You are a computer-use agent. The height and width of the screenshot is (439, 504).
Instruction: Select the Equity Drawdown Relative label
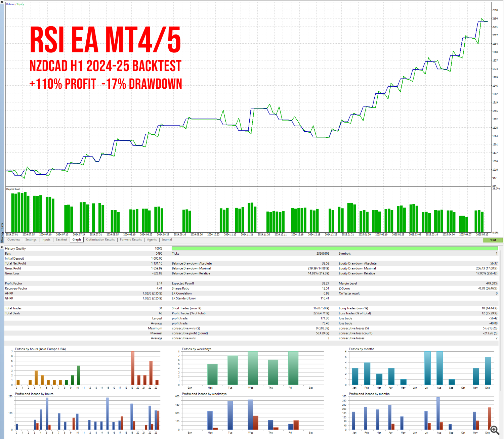[x=357, y=273]
